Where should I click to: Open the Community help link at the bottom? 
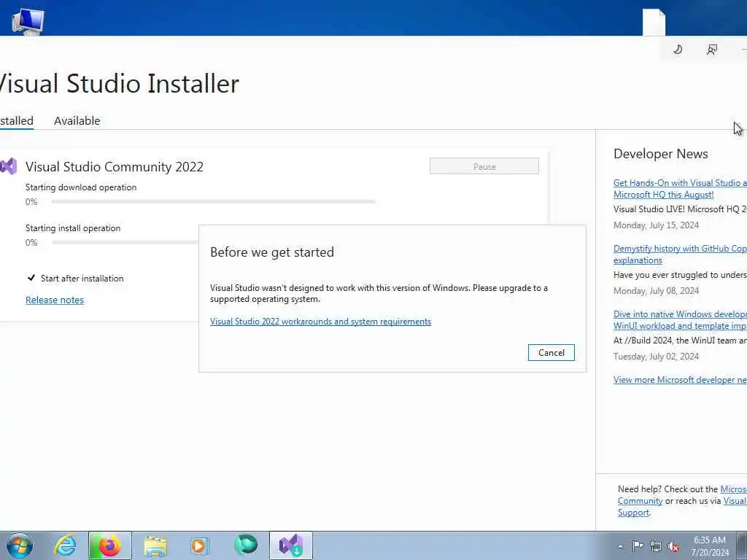pos(640,501)
